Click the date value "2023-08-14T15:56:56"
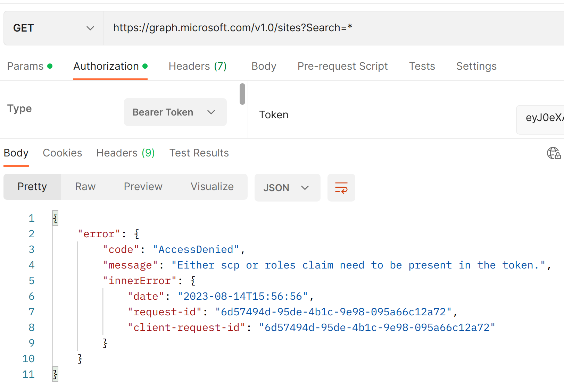 click(x=243, y=296)
